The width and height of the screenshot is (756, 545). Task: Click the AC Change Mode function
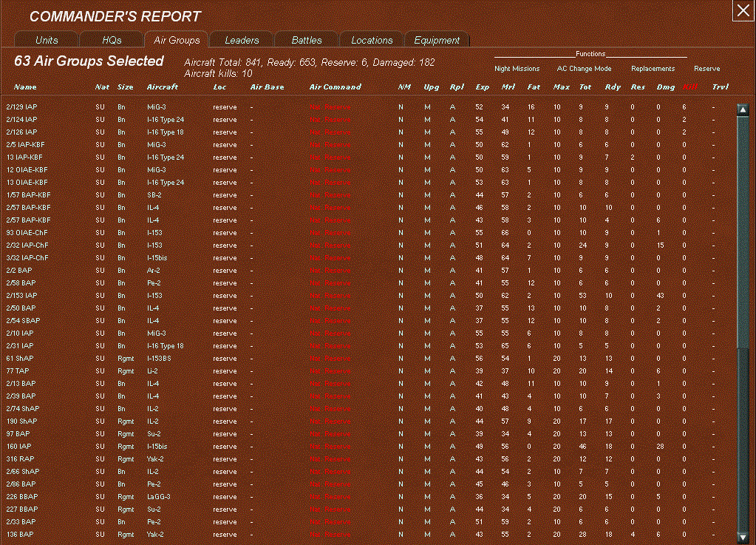coord(584,69)
